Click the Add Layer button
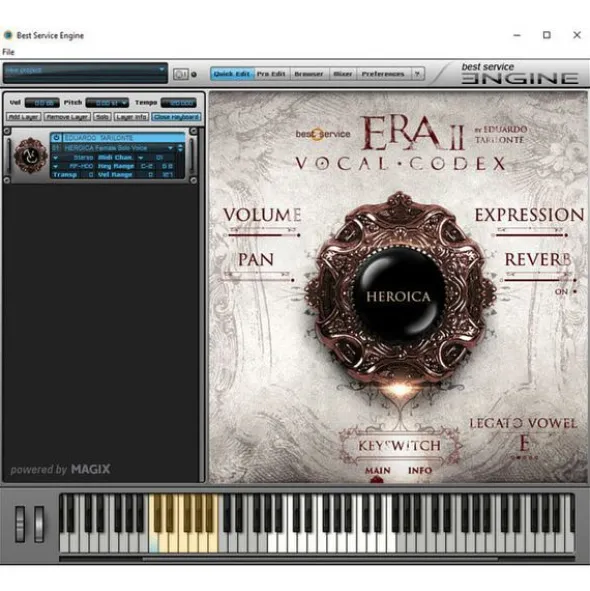This screenshot has width=590, height=591. 23,117
